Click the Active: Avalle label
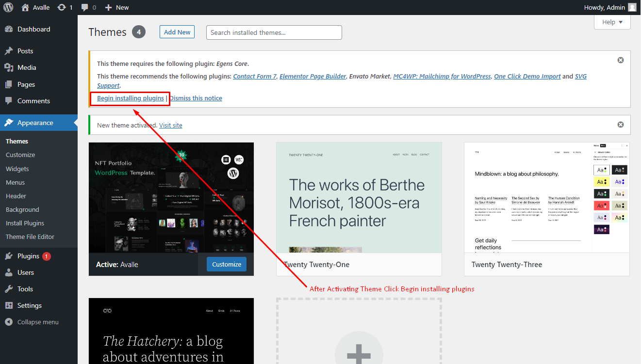641x364 pixels. click(x=117, y=265)
